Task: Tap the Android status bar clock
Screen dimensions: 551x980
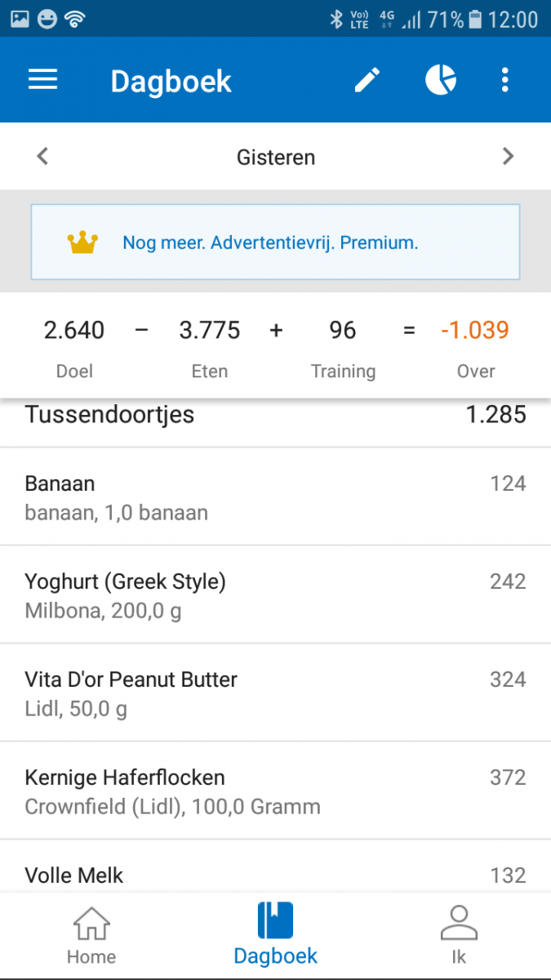Action: 513,20
